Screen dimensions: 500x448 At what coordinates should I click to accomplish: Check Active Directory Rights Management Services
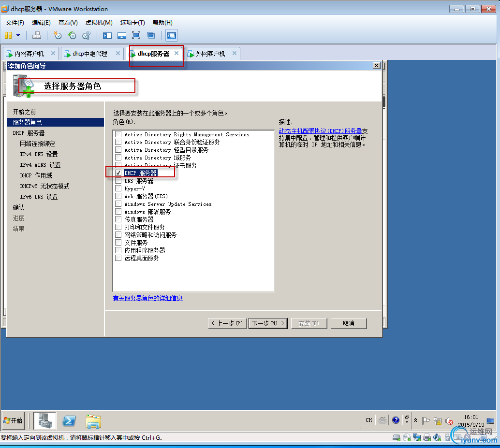coord(118,134)
